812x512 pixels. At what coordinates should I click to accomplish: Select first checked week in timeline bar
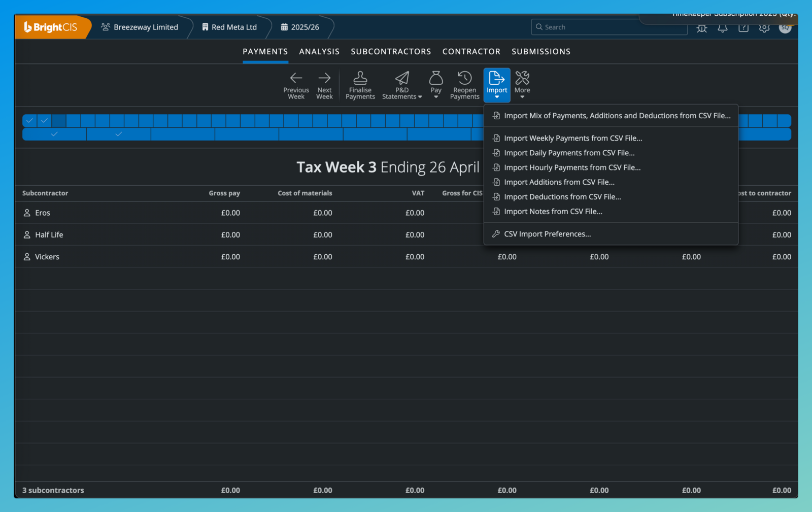[x=30, y=121]
